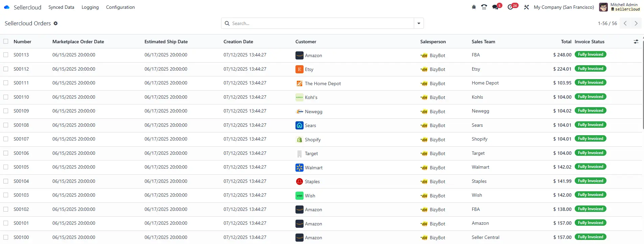
Task: Tick the checkbox for order S00104
Action: 6,181
